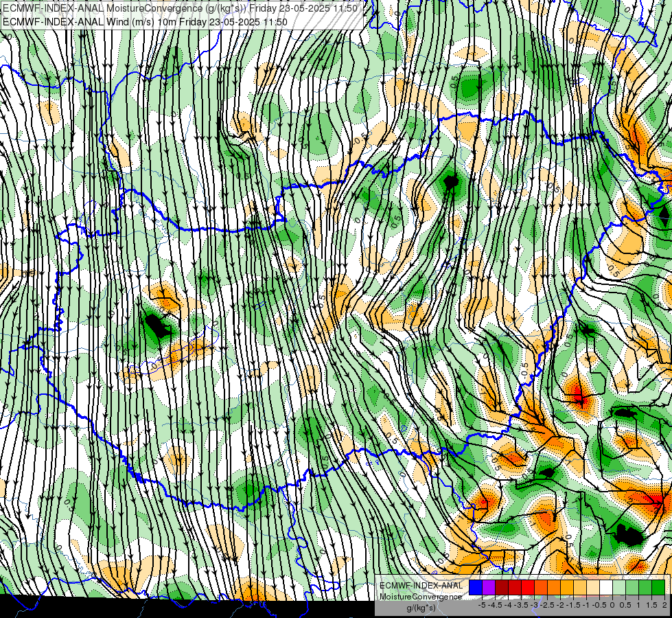The height and width of the screenshot is (618, 672).
Task: Click the legend value -3.5
Action: pos(521,605)
